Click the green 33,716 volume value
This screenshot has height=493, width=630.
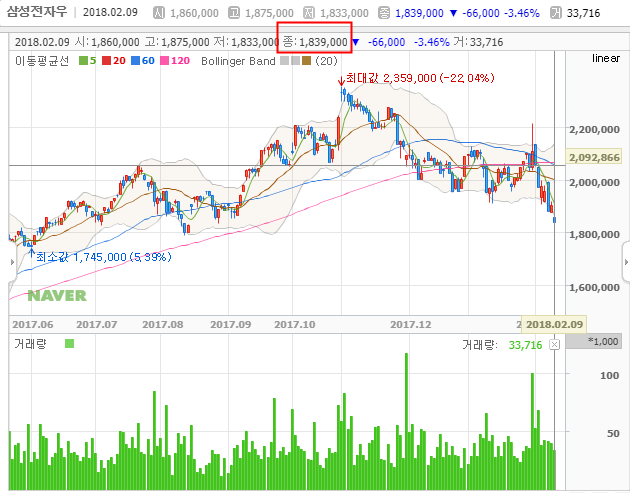(525, 345)
